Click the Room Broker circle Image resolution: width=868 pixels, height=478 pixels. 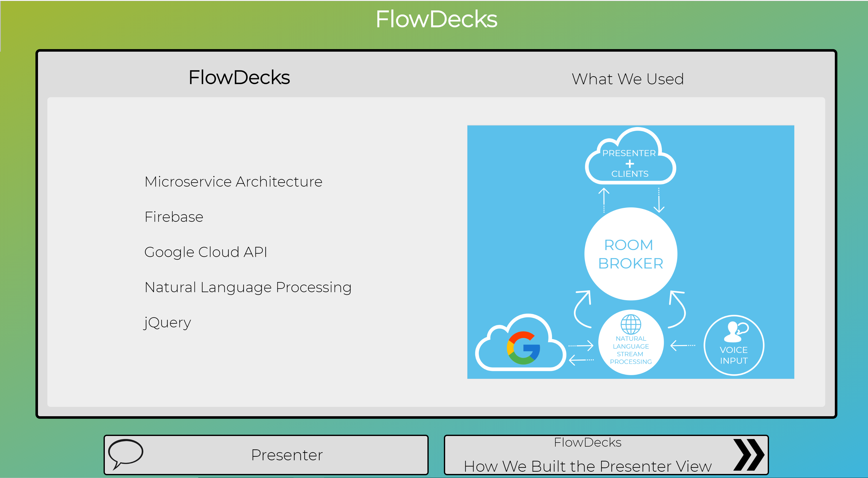(630, 254)
